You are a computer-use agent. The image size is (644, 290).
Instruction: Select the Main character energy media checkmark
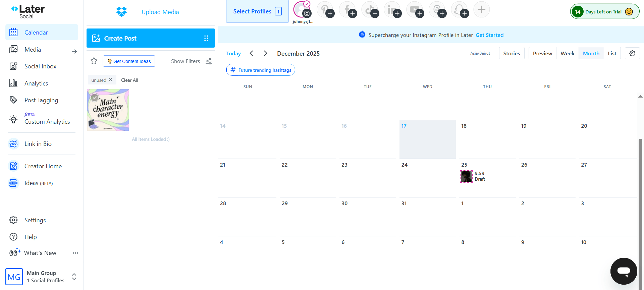(x=95, y=97)
